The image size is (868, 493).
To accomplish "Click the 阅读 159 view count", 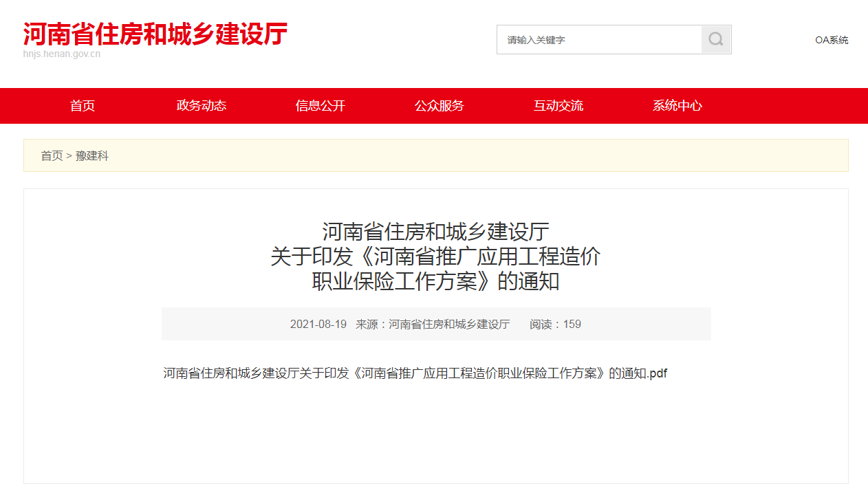I will tap(555, 325).
